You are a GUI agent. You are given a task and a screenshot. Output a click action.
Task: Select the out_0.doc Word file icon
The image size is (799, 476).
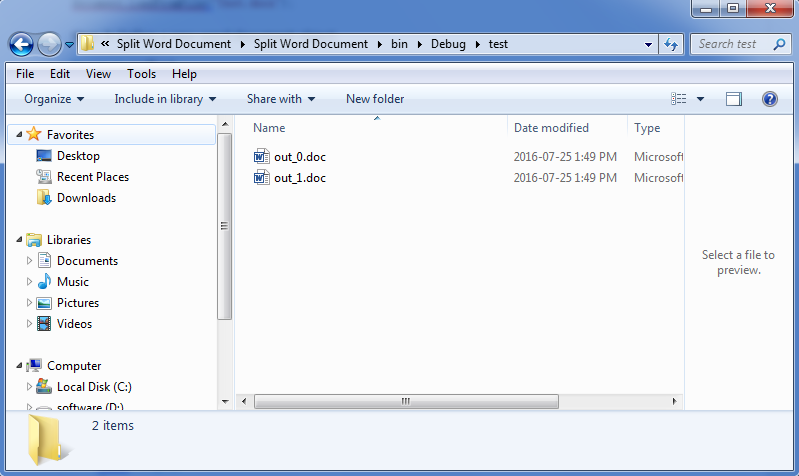pyautogui.click(x=261, y=156)
